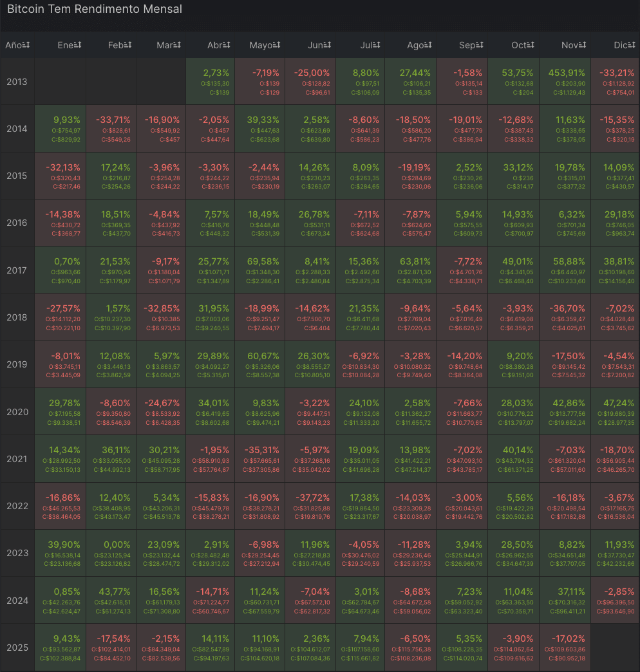The width and height of the screenshot is (640, 672).
Task: Click the 31,95% value in Abr 2018
Action: (214, 308)
